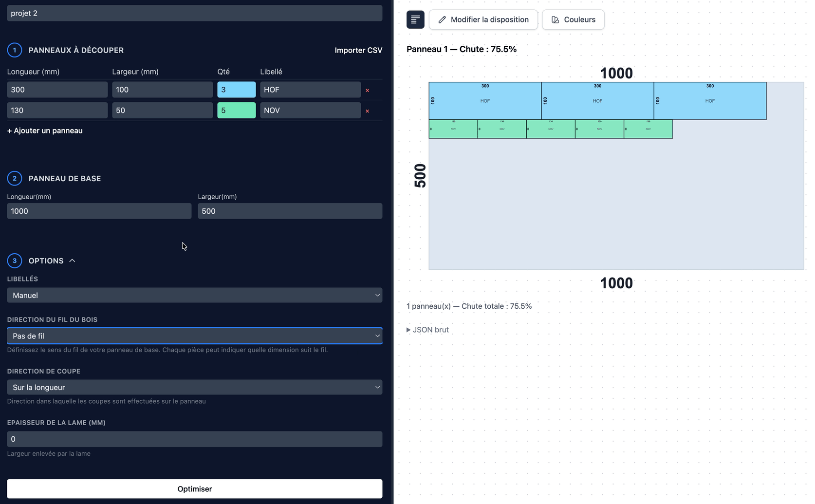Click the blue quantity swatch field for HOF
Screen dimensions: 815x504
point(236,90)
